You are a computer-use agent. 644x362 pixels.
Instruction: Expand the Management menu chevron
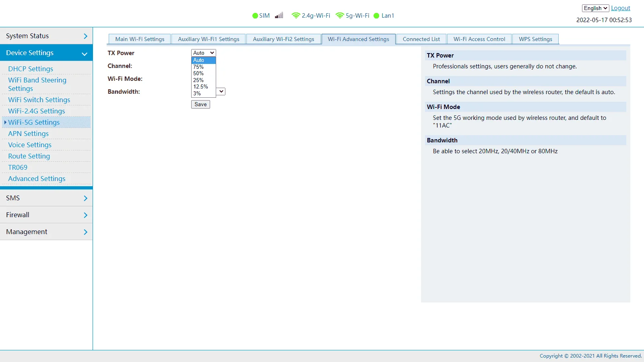85,232
